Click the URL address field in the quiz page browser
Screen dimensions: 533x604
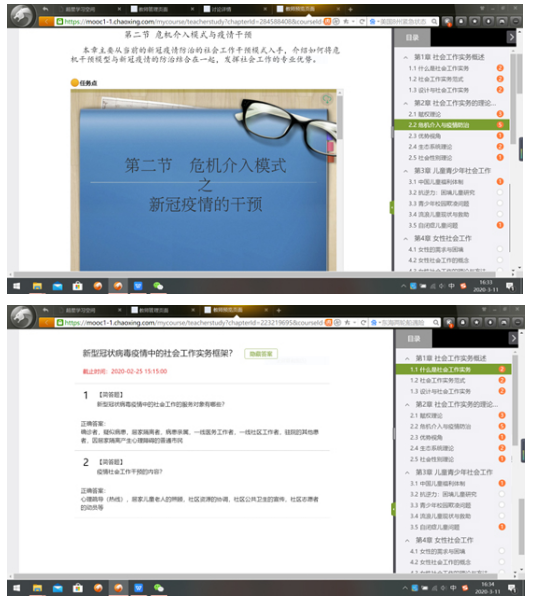[x=189, y=322]
